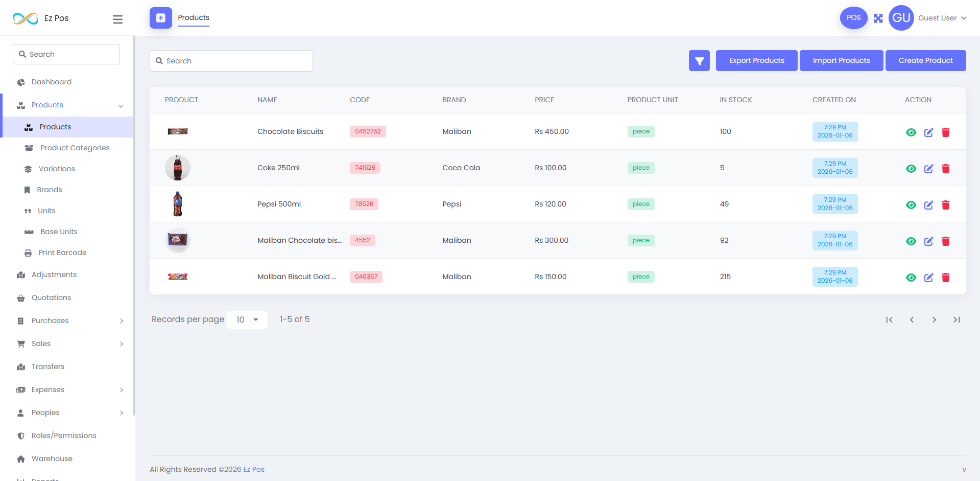Viewport: 980px width, 481px height.
Task: Click Create Product button
Action: tap(925, 60)
